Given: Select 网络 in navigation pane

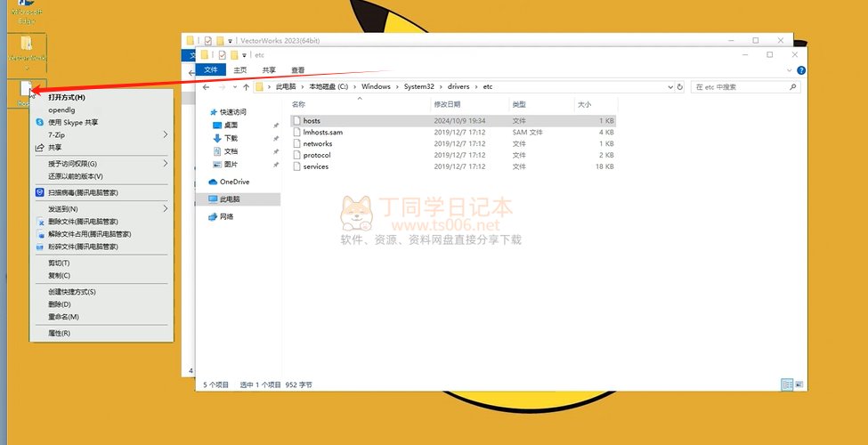Looking at the screenshot, I should (226, 217).
